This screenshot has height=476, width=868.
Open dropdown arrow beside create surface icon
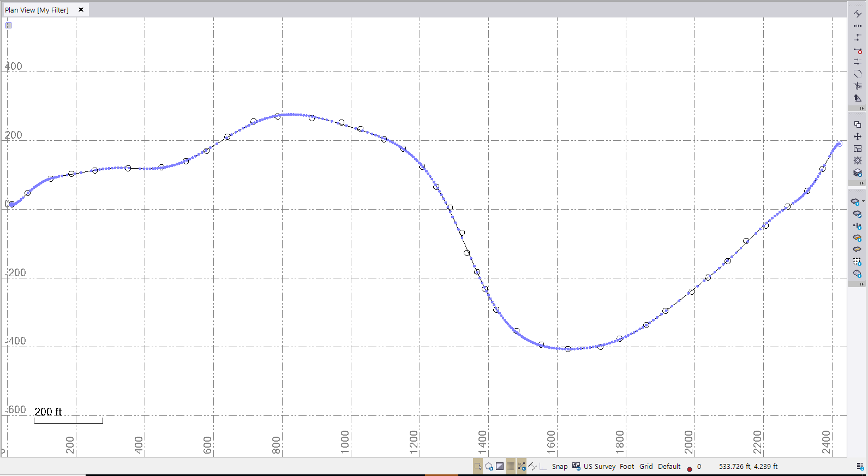(x=863, y=201)
